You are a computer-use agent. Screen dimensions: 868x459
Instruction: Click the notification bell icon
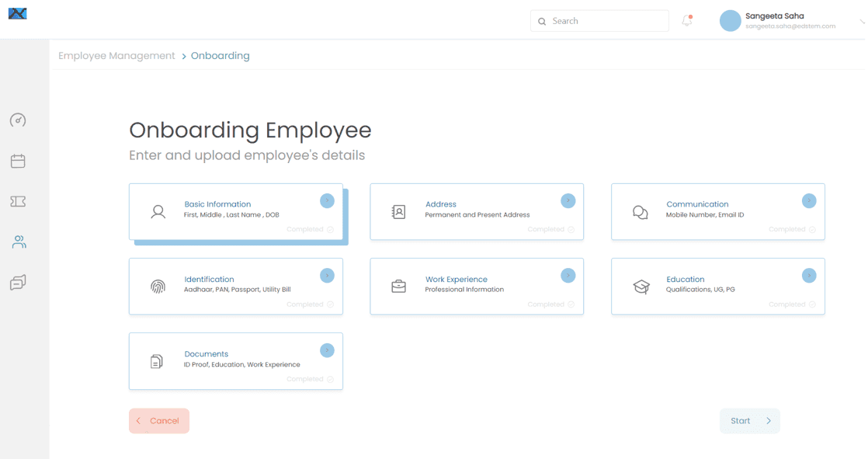686,21
